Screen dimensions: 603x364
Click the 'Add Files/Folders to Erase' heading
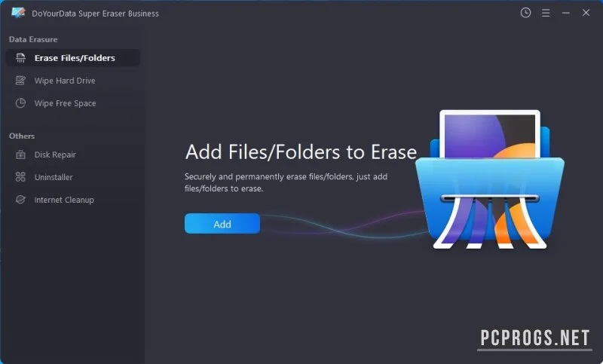pyautogui.click(x=301, y=151)
